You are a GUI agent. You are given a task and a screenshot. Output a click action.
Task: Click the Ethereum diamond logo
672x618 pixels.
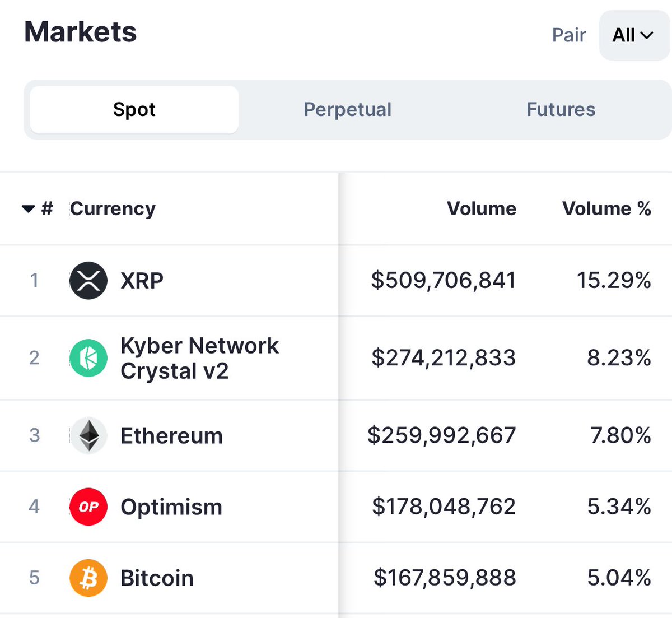tap(88, 435)
